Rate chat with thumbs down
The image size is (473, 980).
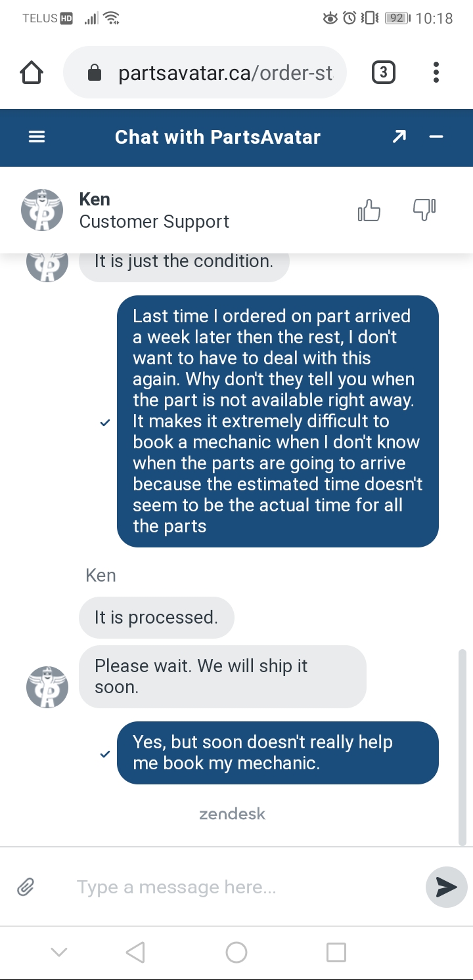(424, 210)
